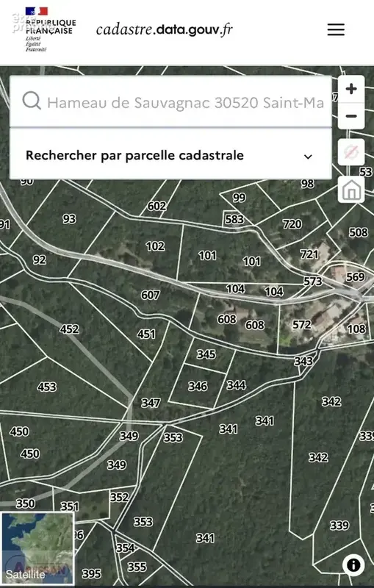
Task: Select parcel 607 on map
Action: pyautogui.click(x=151, y=295)
